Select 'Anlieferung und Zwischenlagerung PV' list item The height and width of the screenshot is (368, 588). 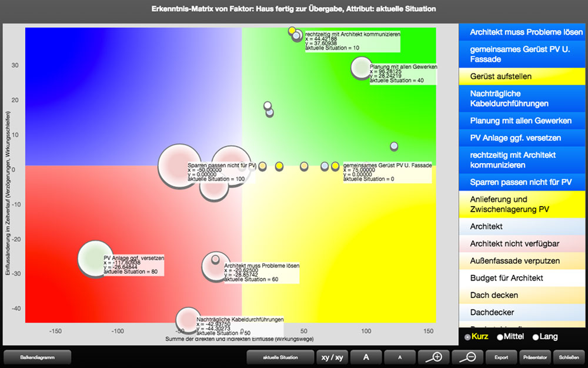[522, 204]
